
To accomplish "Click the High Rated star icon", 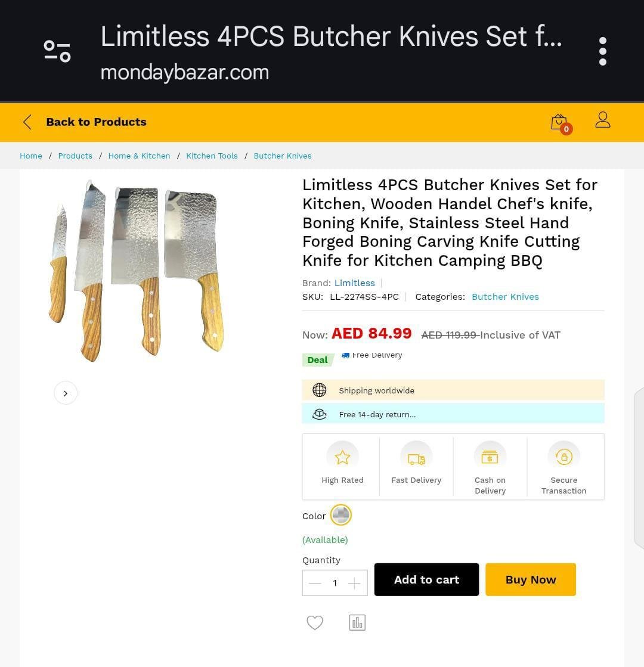I will [x=342, y=457].
